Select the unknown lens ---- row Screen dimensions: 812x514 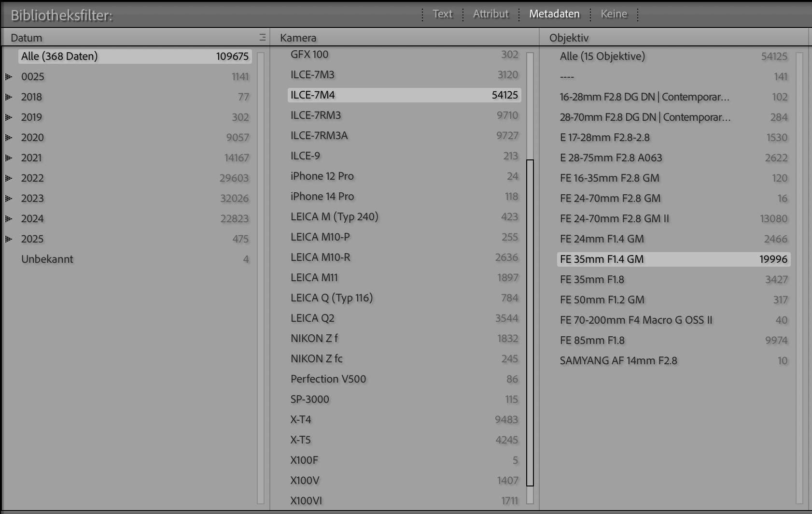(x=674, y=76)
